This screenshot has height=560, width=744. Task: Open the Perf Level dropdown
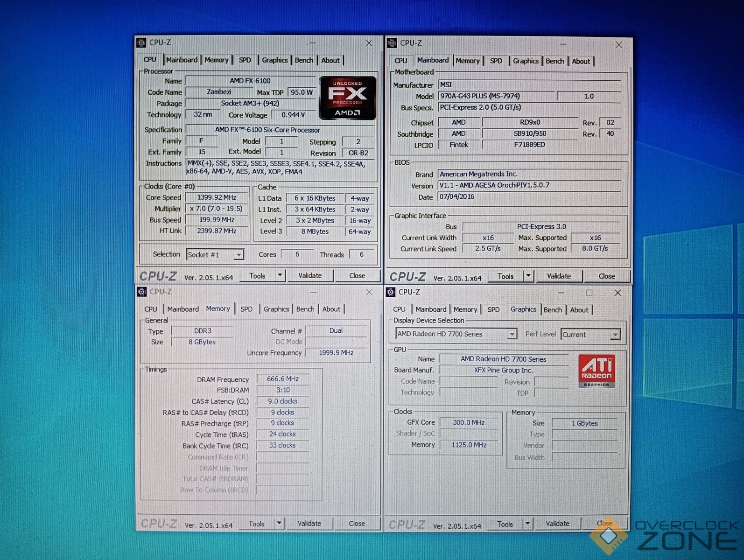click(x=615, y=335)
